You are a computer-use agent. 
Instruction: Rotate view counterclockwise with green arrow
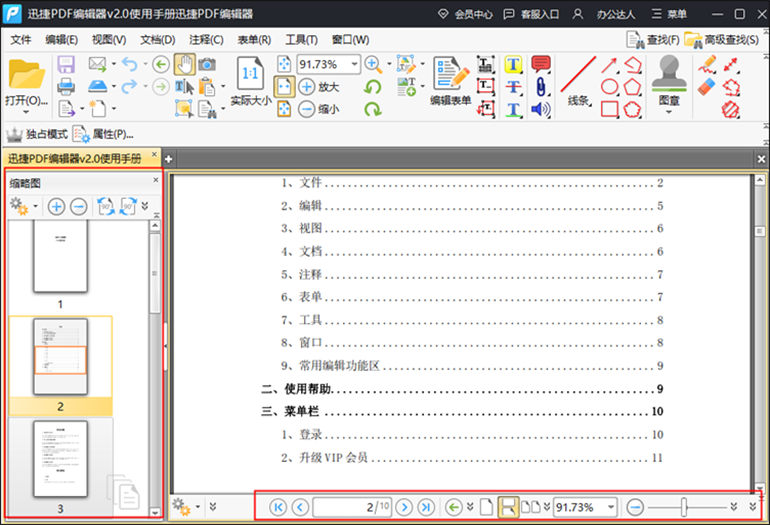click(373, 87)
